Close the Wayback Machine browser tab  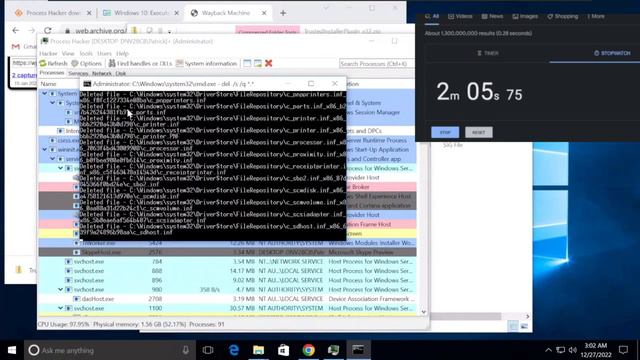tap(264, 13)
